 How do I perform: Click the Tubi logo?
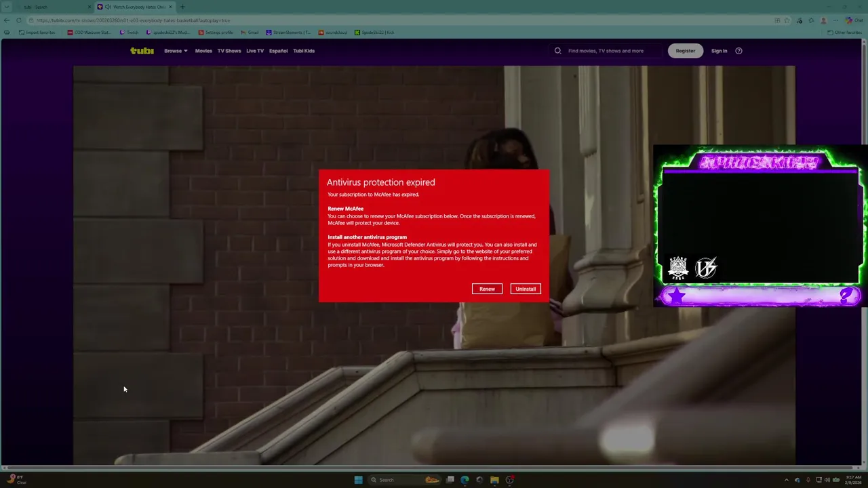(142, 51)
